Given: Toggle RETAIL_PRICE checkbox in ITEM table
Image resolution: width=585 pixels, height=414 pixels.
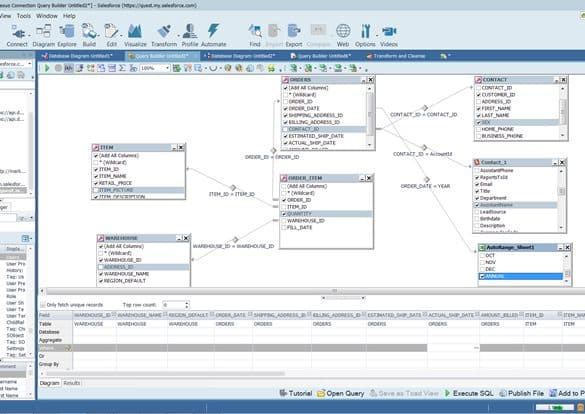Looking at the screenshot, I should tap(96, 183).
